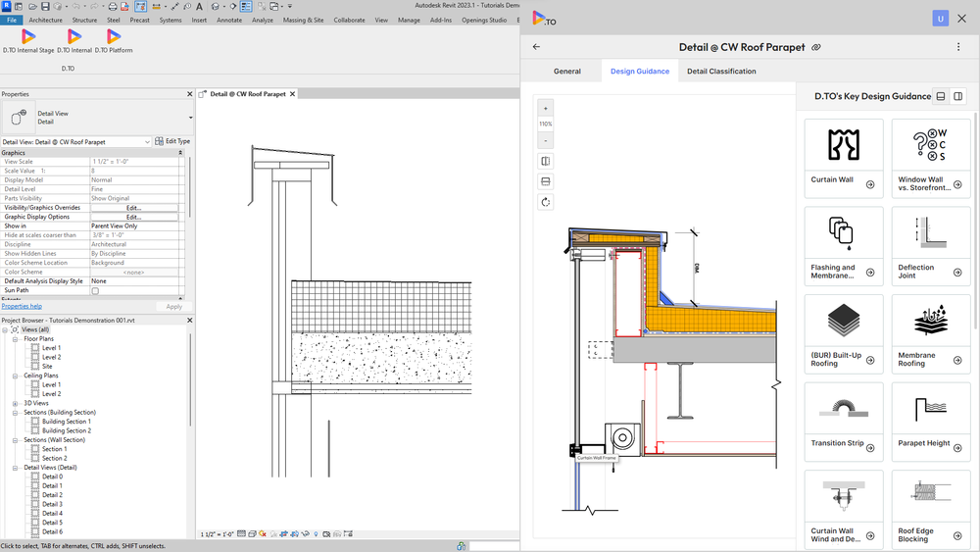Click the link icon beside detail title
This screenshot has height=552, width=980.
pyautogui.click(x=816, y=47)
